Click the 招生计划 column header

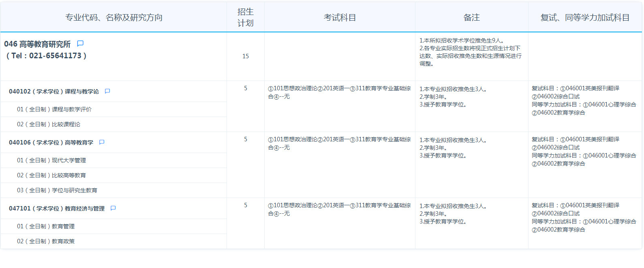point(245,17)
